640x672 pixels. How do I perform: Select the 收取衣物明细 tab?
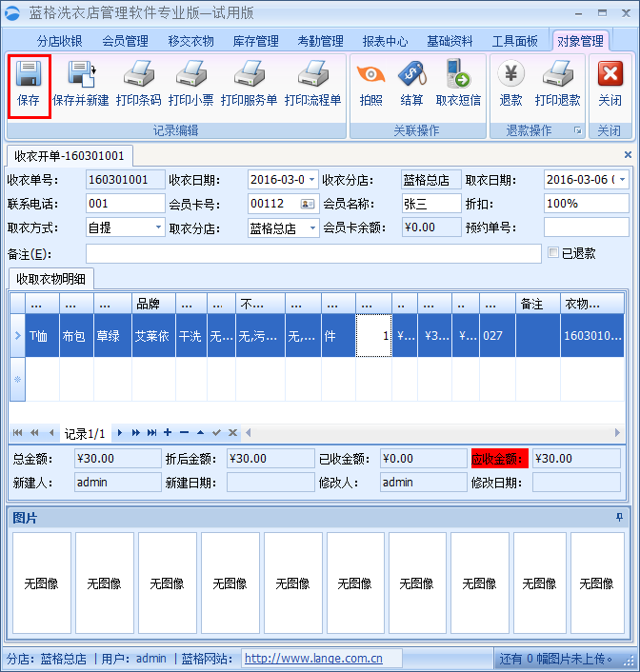click(x=51, y=279)
